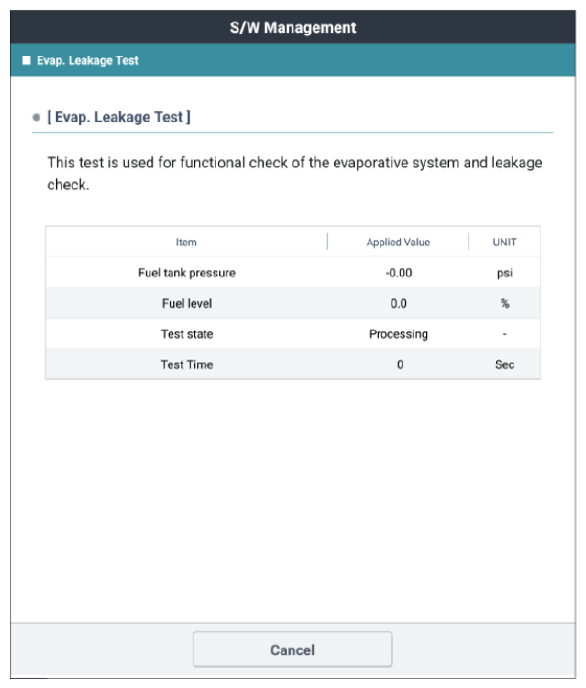Screen dimensions: 586x688
Task: Select the Applied Value column header
Action: coord(398,242)
